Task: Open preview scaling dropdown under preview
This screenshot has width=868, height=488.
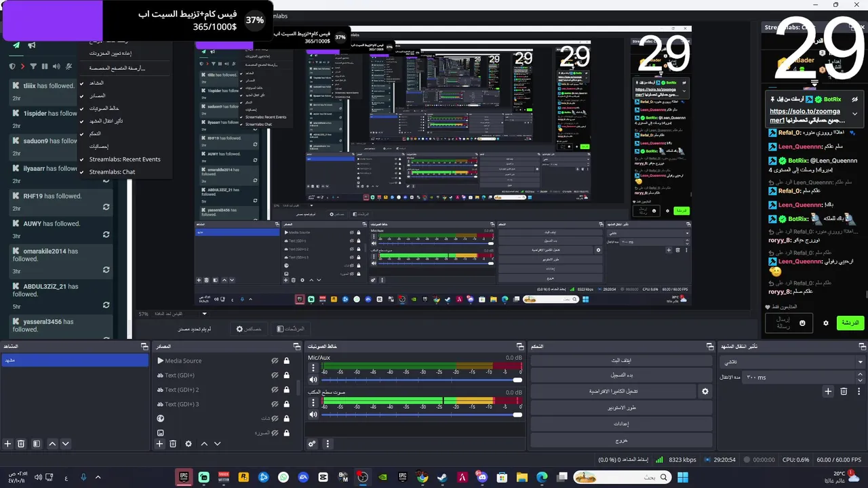Action: pos(204,314)
